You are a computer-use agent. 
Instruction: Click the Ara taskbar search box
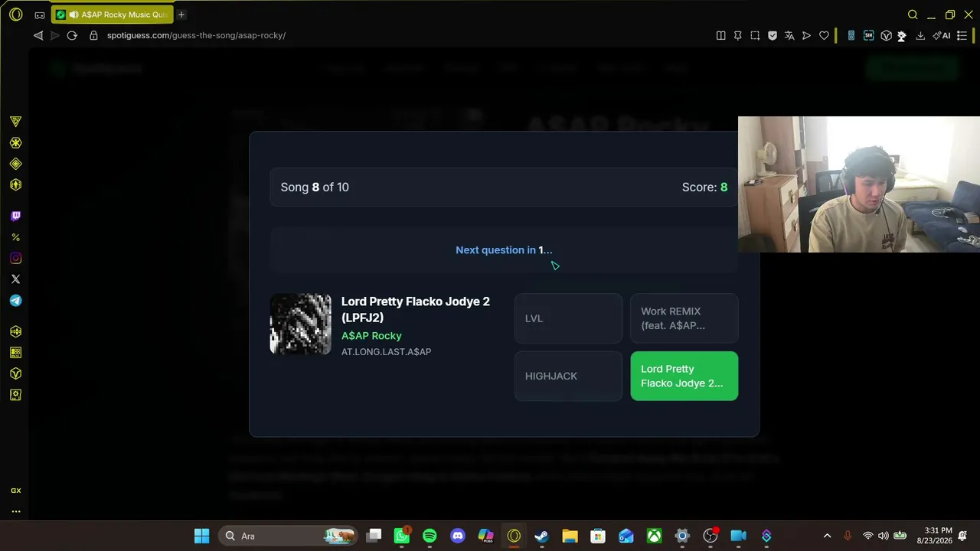click(x=288, y=536)
